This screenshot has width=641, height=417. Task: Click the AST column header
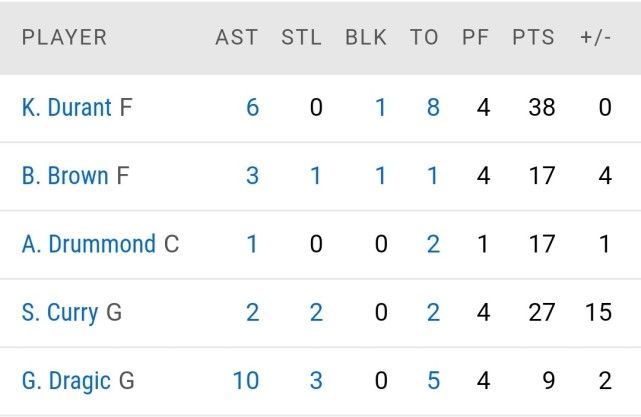pyautogui.click(x=237, y=37)
